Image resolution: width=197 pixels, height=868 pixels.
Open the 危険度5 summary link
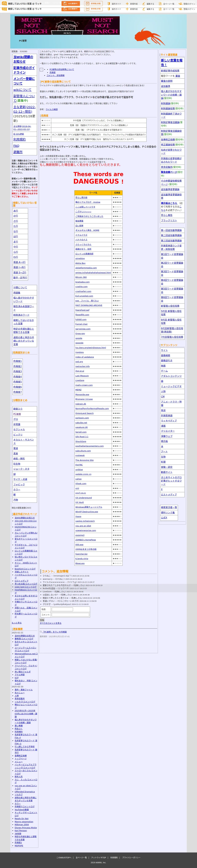(x=17, y=382)
